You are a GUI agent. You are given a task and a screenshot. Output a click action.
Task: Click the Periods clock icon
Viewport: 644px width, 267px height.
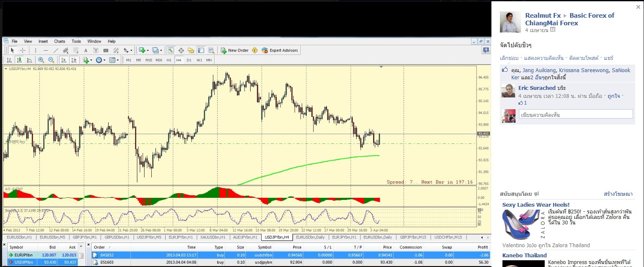[x=99, y=60]
